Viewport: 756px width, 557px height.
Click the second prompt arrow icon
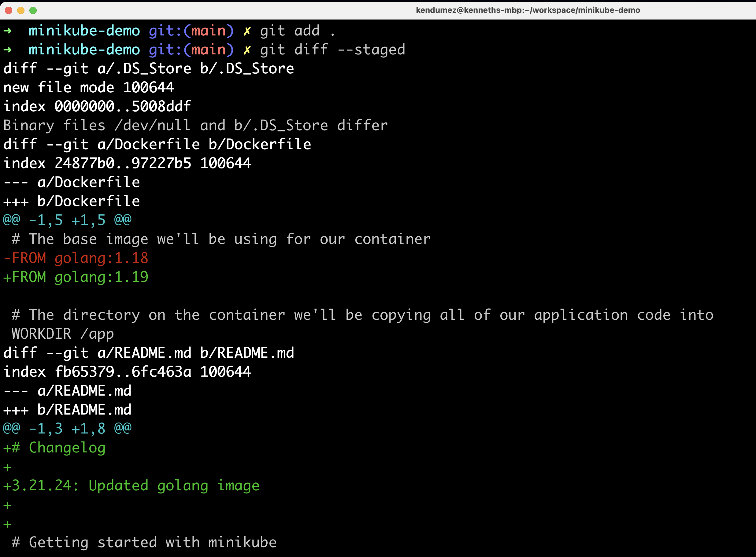(8, 49)
